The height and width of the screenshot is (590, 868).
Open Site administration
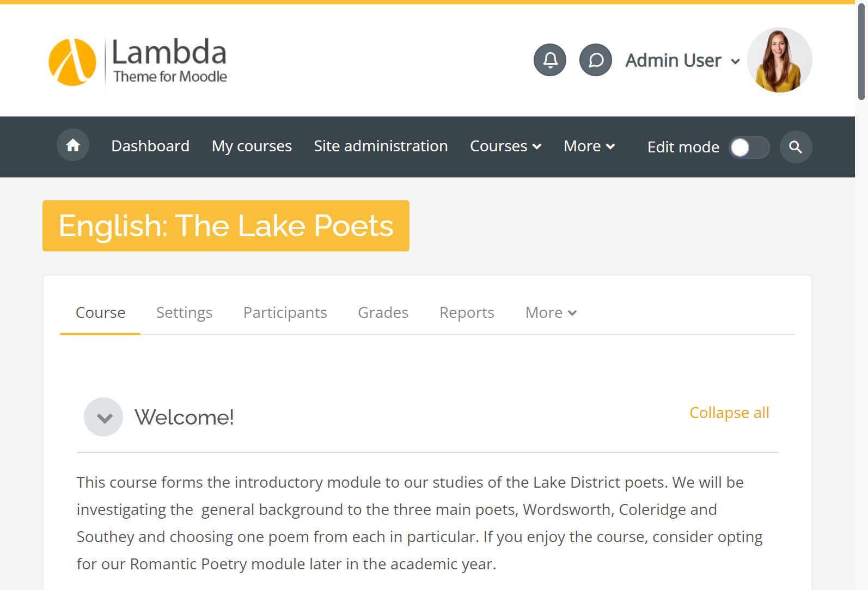[381, 146]
